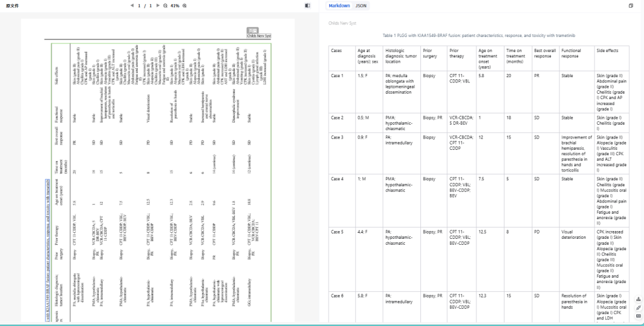Click the zoom in magnifier icon

coord(184,5)
